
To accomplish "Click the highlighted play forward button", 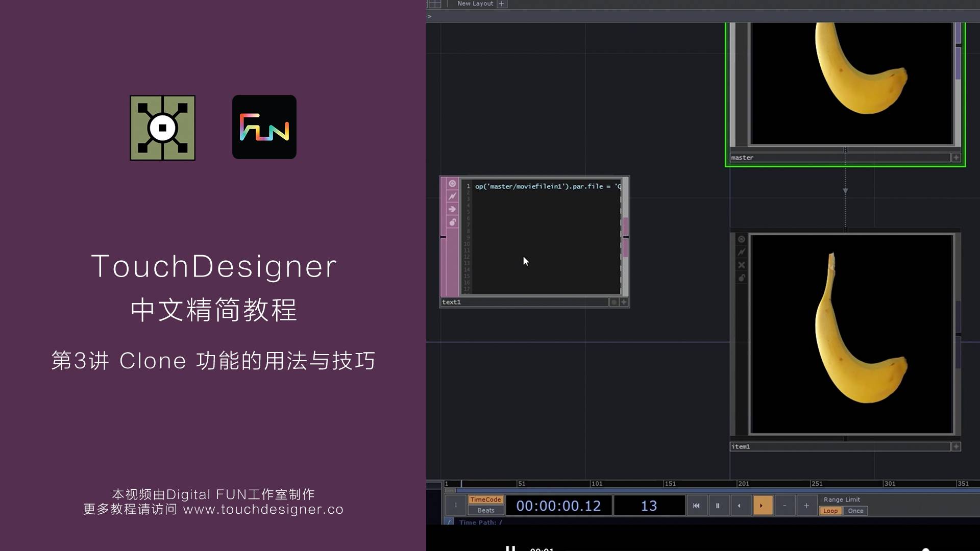I will tap(763, 506).
